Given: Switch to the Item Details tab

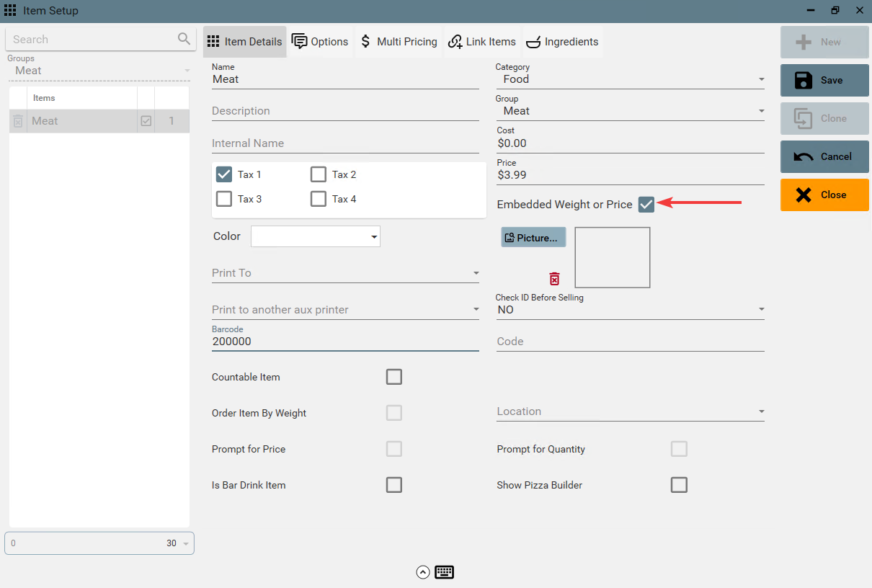Looking at the screenshot, I should (x=245, y=42).
